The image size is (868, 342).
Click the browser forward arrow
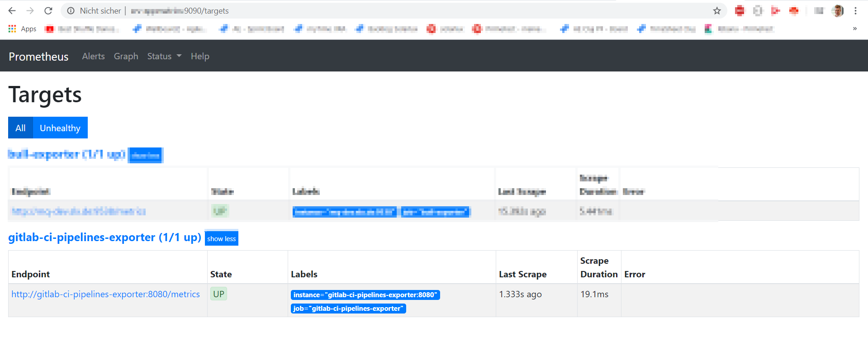(x=30, y=10)
